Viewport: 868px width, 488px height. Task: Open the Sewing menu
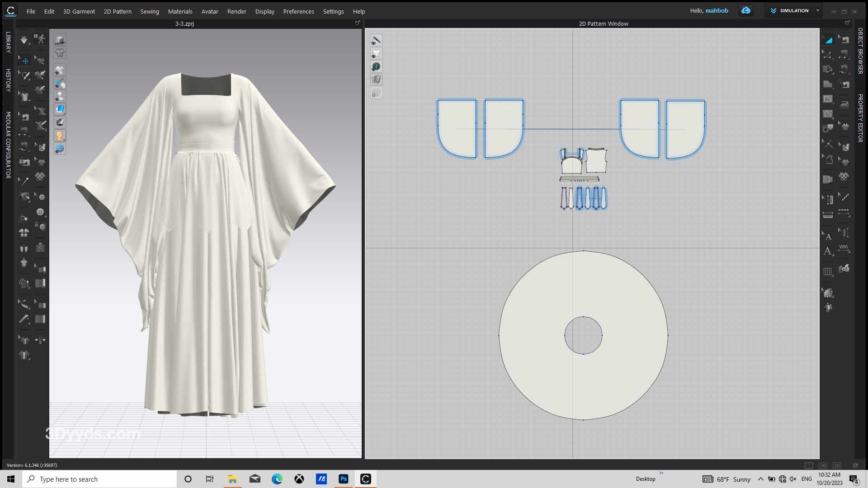[x=149, y=11]
